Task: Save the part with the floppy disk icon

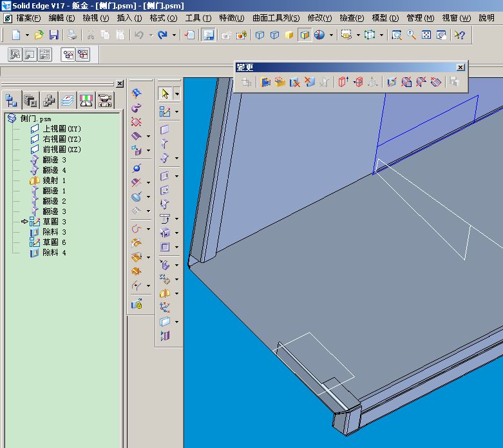Action: coord(53,35)
